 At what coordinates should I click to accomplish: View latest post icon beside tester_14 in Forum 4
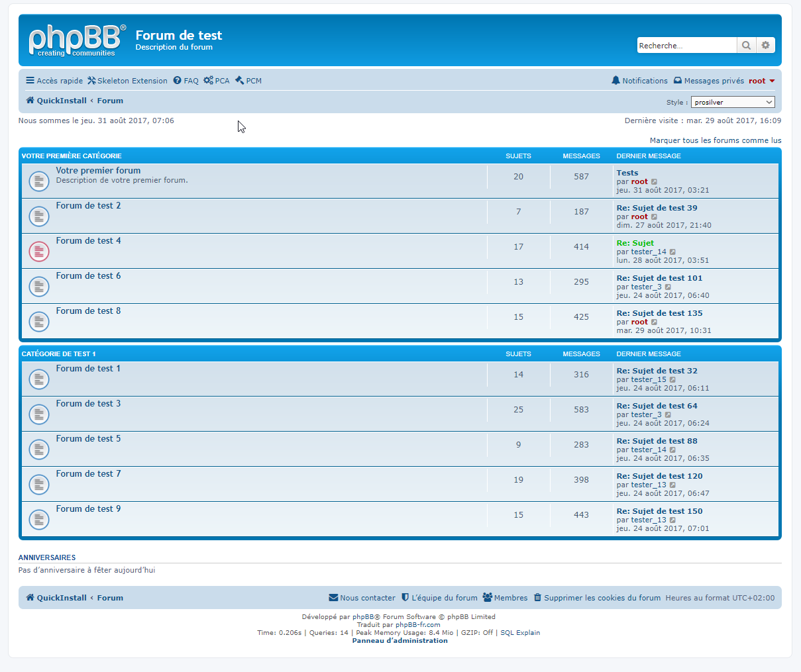point(672,252)
